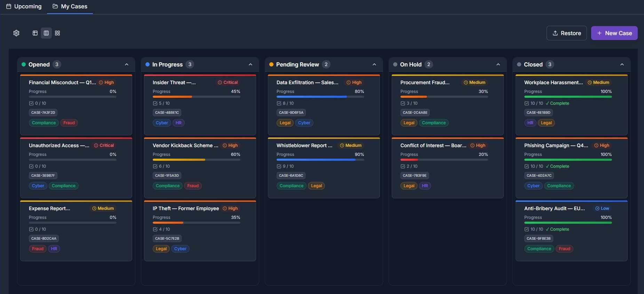Image resolution: width=644 pixels, height=294 pixels.
Task: Click the Low priority icon on Anti-Bribery Audit
Action: click(597, 208)
